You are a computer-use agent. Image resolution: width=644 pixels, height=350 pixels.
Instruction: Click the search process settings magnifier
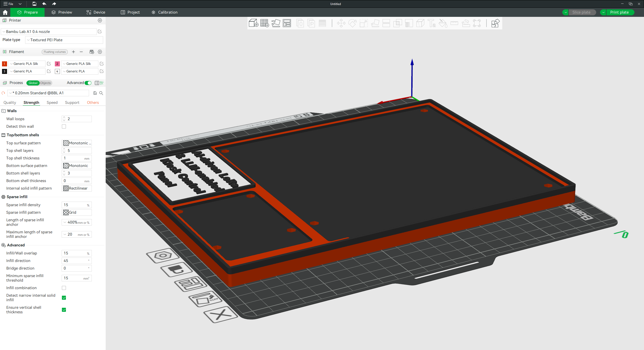(x=101, y=93)
